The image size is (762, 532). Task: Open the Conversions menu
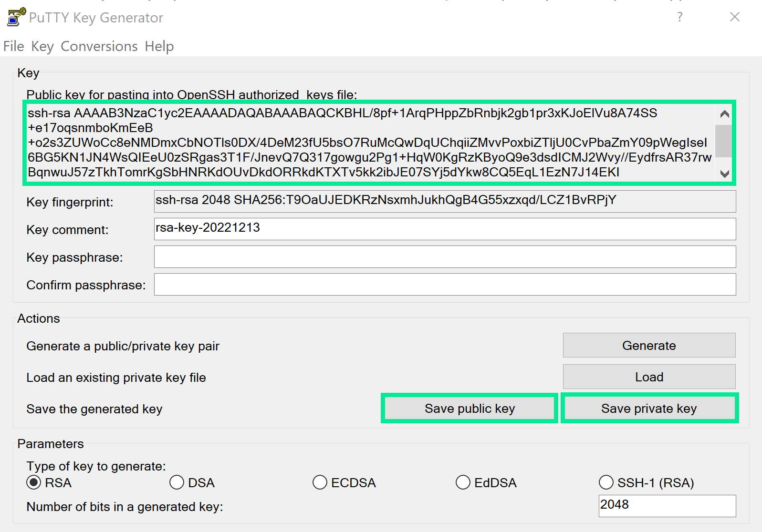point(99,46)
